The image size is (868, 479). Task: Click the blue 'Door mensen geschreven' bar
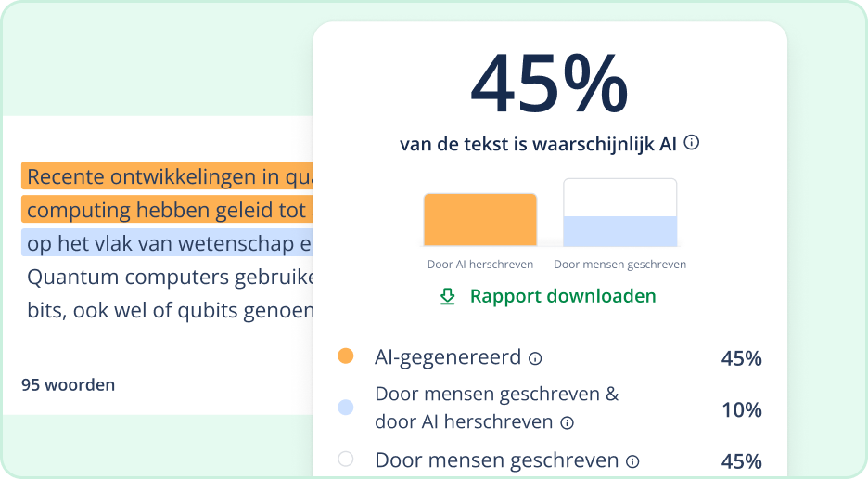click(x=619, y=231)
